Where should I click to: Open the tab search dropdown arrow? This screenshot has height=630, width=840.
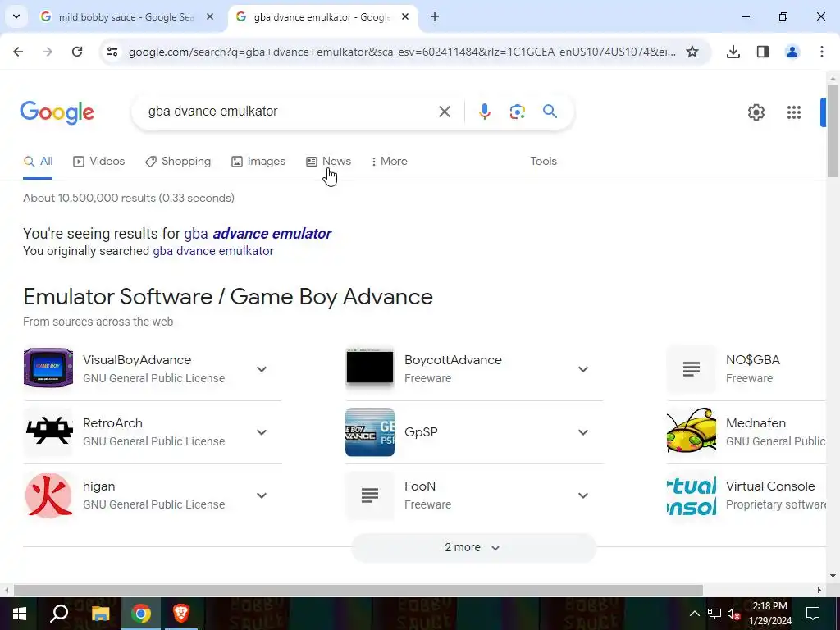[16, 16]
